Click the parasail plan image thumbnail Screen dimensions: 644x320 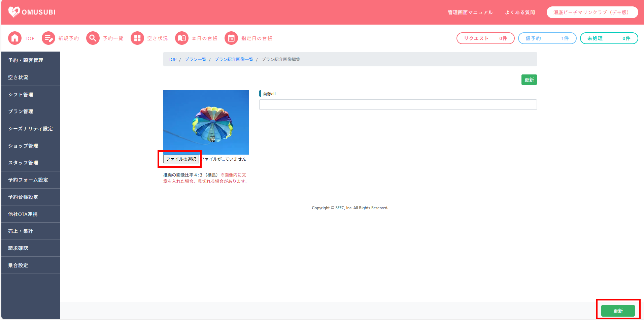[x=206, y=122]
